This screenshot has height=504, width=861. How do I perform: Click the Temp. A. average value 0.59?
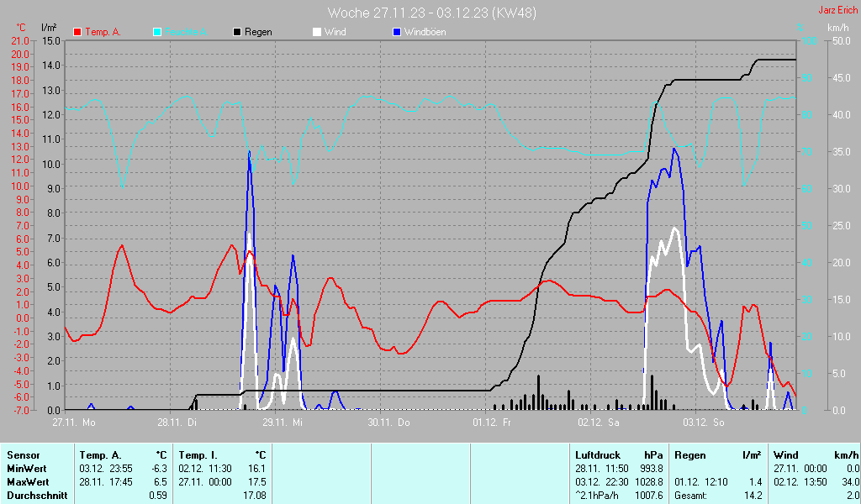158,496
